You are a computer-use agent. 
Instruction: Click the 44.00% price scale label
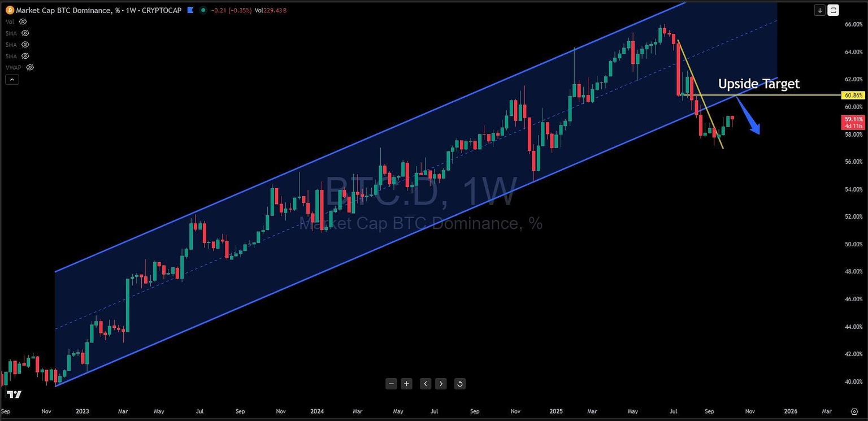click(x=853, y=327)
